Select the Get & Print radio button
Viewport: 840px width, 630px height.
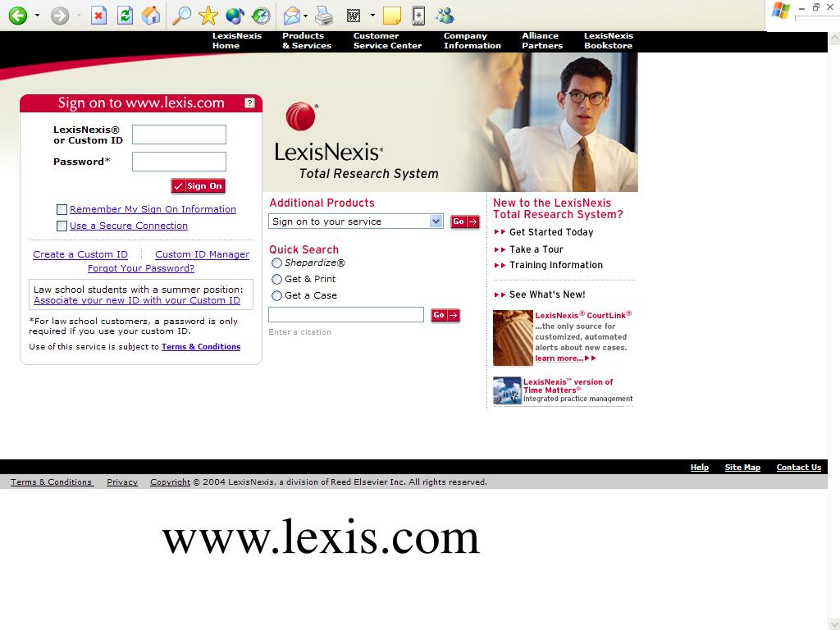[276, 279]
